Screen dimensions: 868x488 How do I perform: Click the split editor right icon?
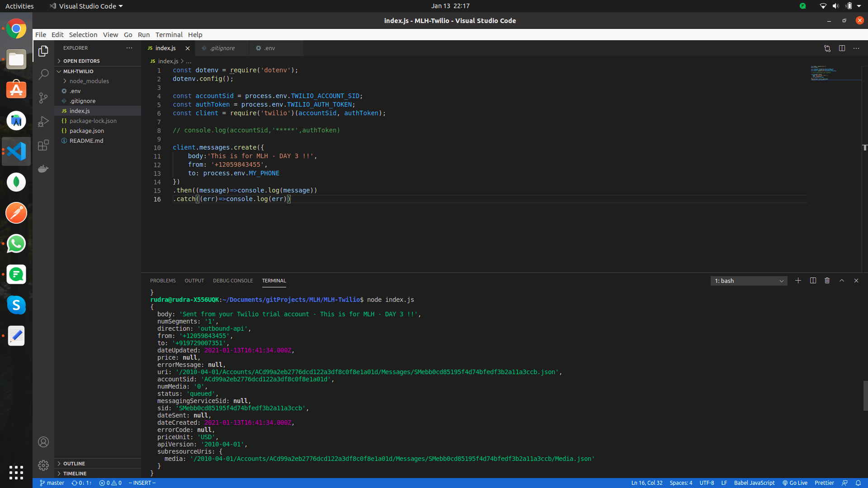842,48
